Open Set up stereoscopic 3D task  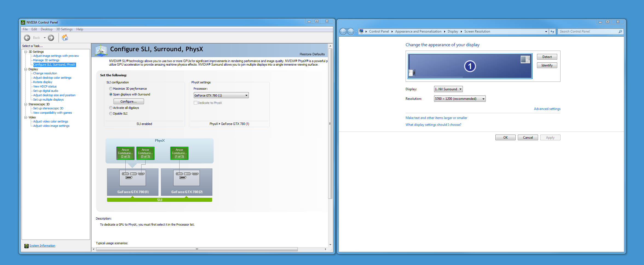coord(48,108)
